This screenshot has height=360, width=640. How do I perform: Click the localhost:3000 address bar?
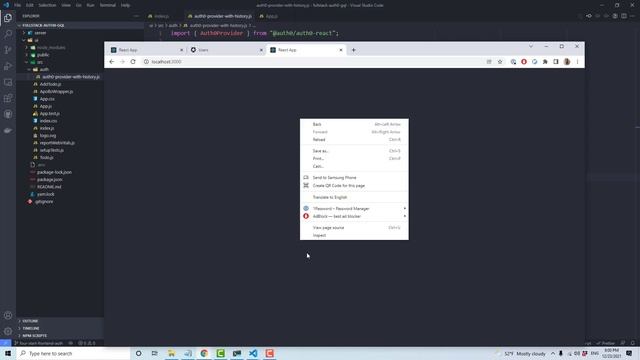(x=314, y=62)
